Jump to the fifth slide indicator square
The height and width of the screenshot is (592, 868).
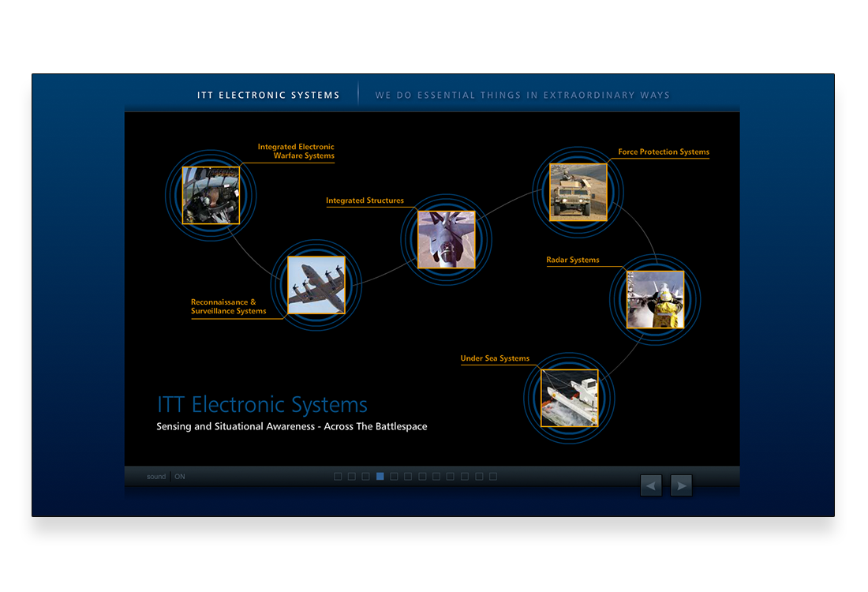(x=394, y=476)
